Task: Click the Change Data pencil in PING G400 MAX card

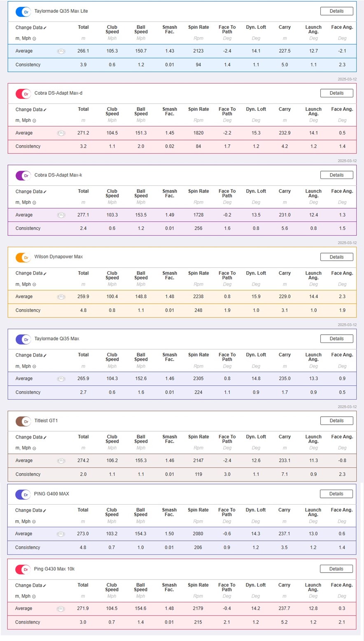Action: coord(44,511)
